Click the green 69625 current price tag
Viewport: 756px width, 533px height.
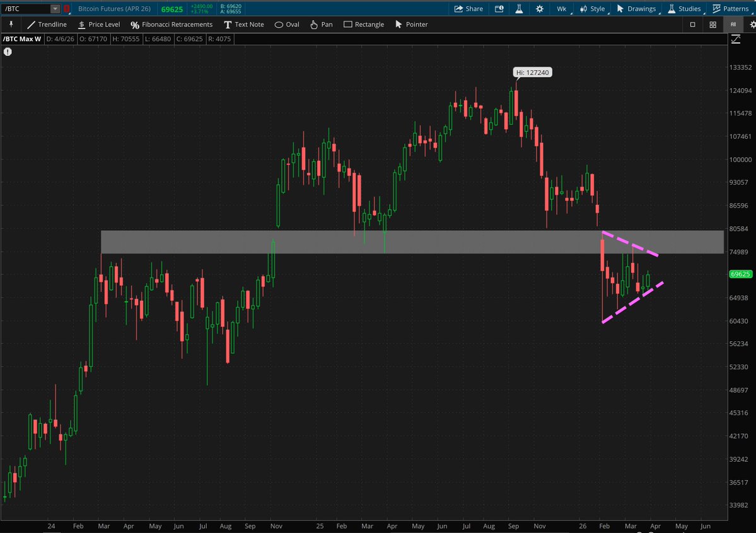tap(740, 274)
